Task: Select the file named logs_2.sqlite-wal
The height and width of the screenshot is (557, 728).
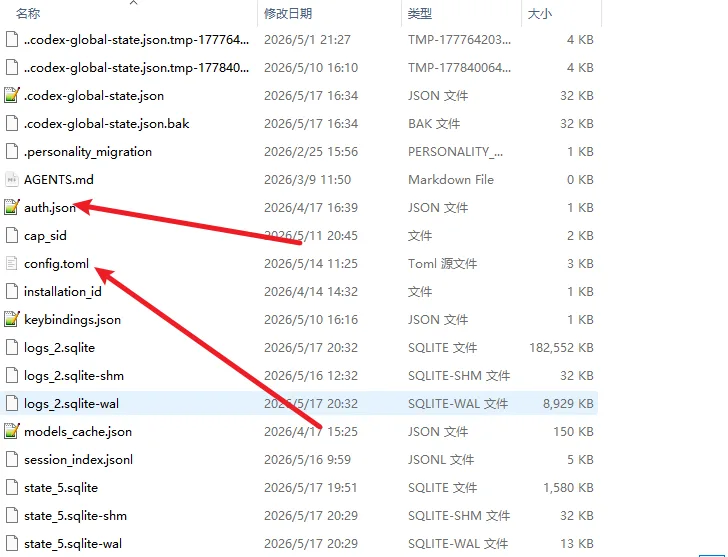Action: pos(72,403)
